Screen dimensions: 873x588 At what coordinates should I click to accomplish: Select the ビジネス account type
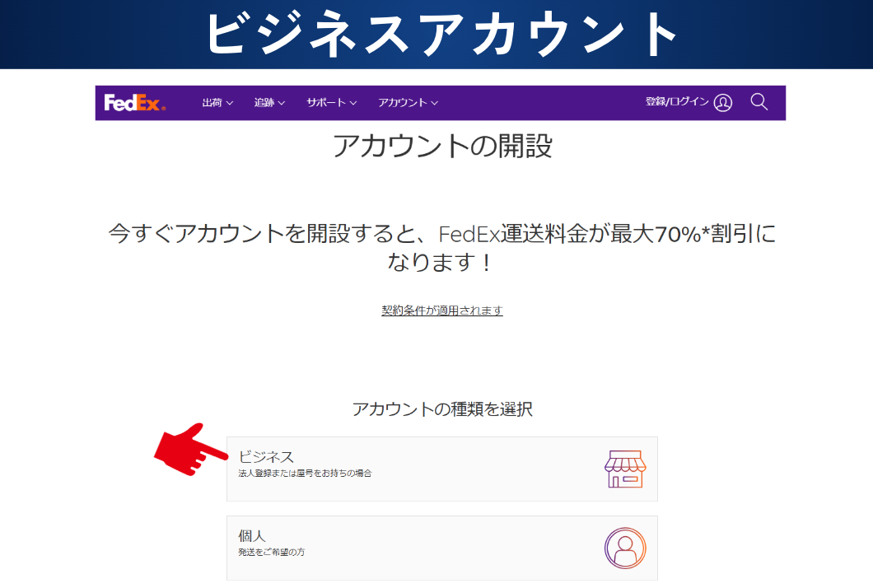click(442, 469)
